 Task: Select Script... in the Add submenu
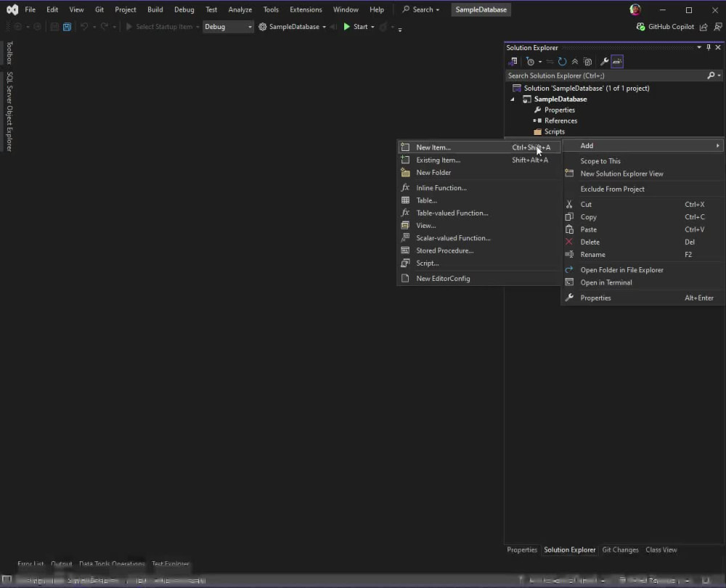tap(478, 264)
